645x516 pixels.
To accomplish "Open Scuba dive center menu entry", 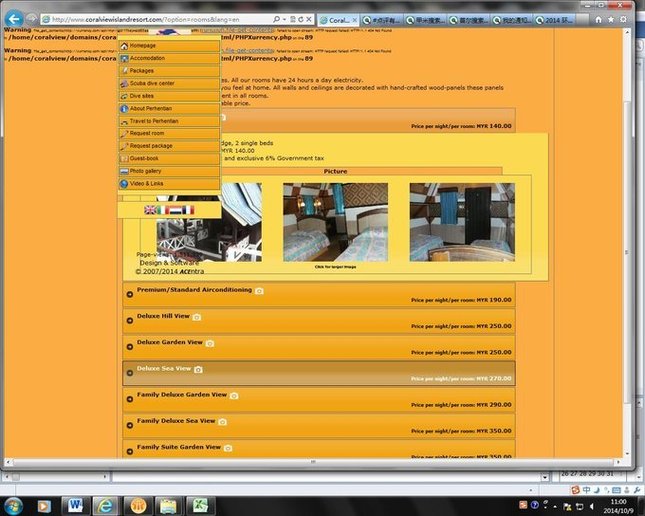I will [169, 84].
